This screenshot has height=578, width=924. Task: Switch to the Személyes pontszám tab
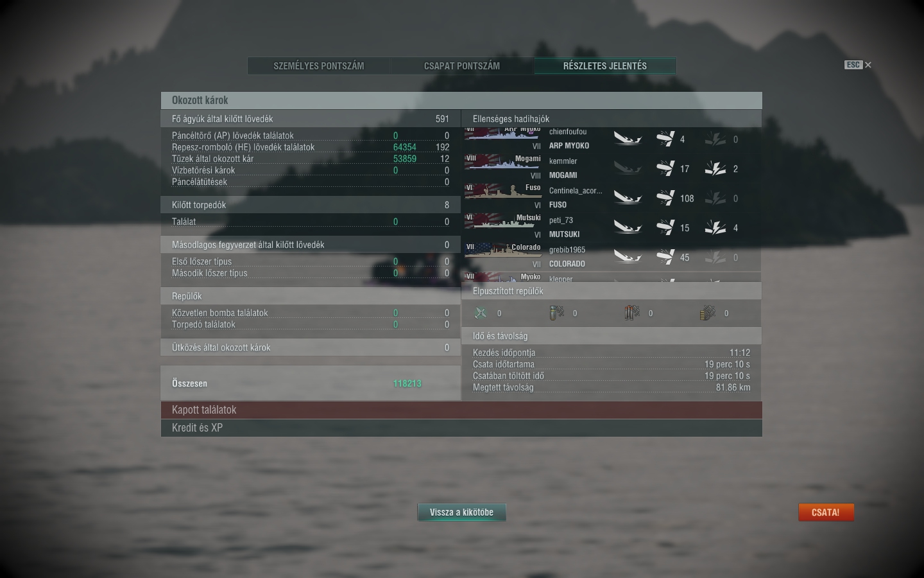(319, 66)
